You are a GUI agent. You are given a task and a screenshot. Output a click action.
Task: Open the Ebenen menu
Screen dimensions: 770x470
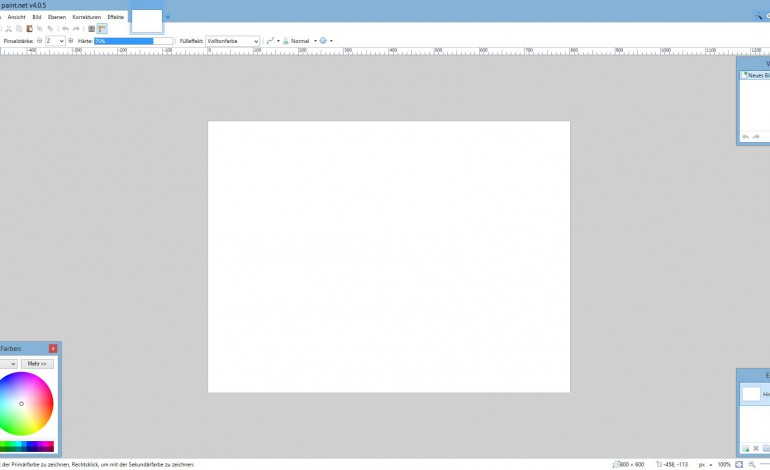57,17
